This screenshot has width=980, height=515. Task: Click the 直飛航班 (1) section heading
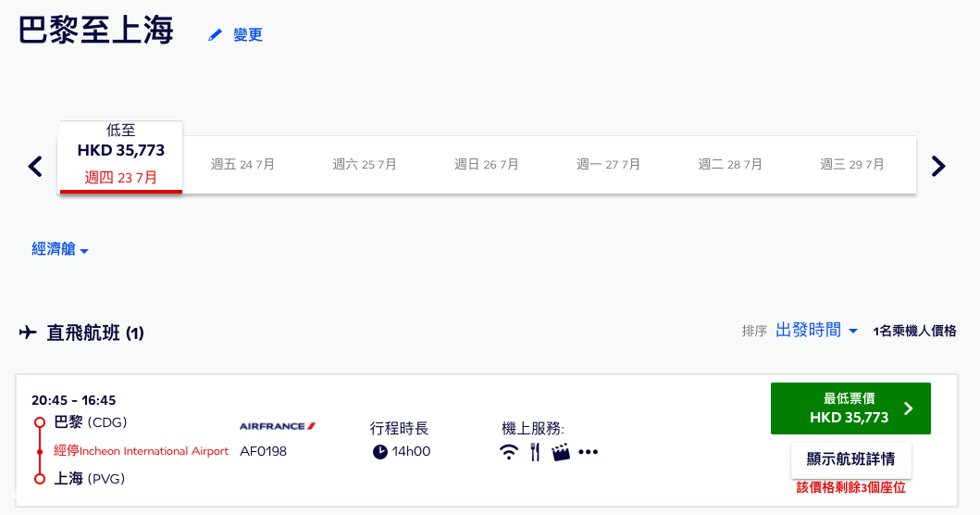(x=95, y=333)
